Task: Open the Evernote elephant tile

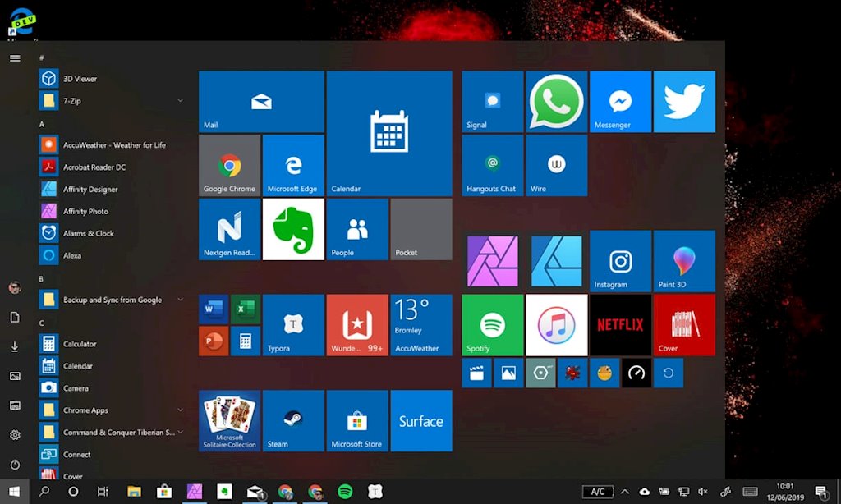Action: tap(293, 229)
